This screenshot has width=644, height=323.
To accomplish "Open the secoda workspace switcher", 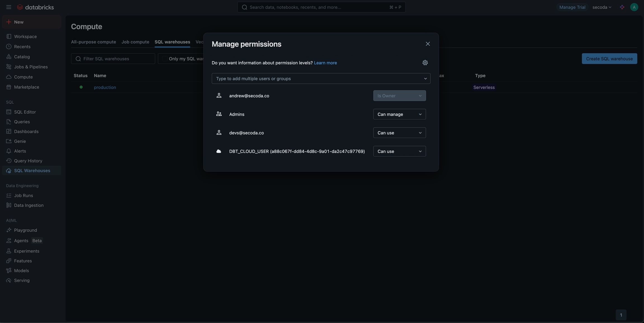I will click(x=602, y=7).
